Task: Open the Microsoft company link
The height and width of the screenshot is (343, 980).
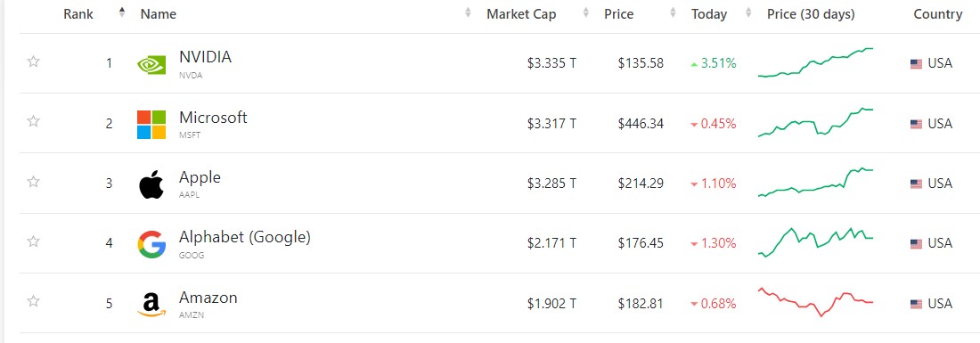Action: (x=213, y=117)
